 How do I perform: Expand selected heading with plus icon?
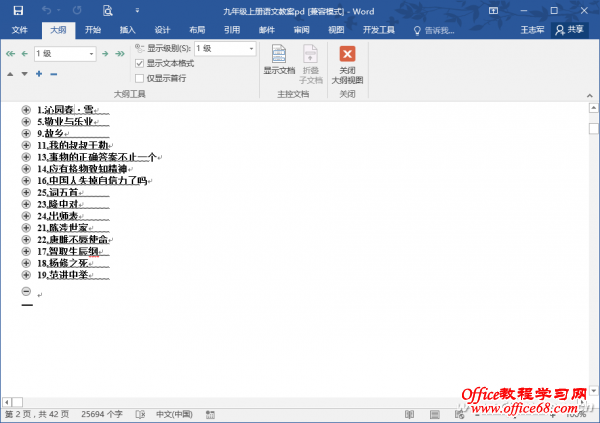[39, 74]
